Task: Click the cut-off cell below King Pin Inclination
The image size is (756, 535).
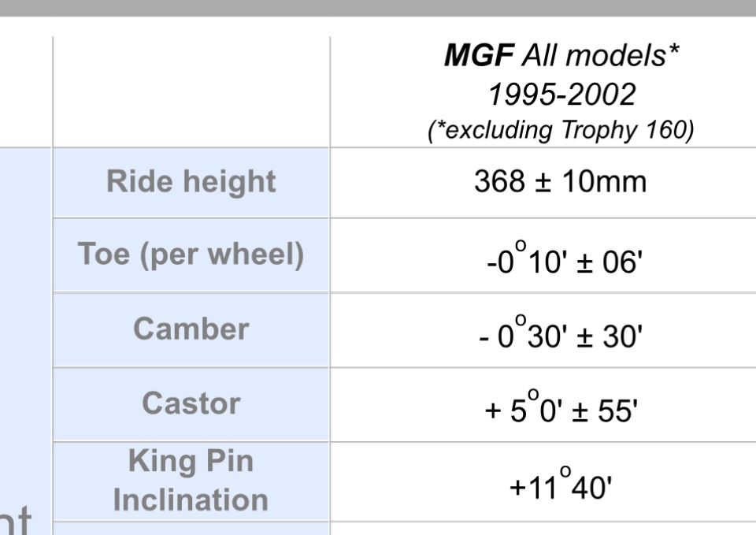Action: (191, 528)
